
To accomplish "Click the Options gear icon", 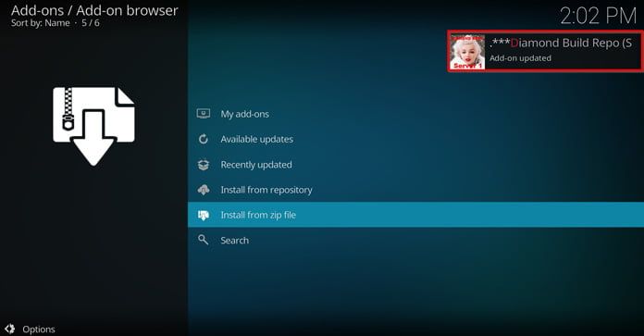I will [x=10, y=329].
